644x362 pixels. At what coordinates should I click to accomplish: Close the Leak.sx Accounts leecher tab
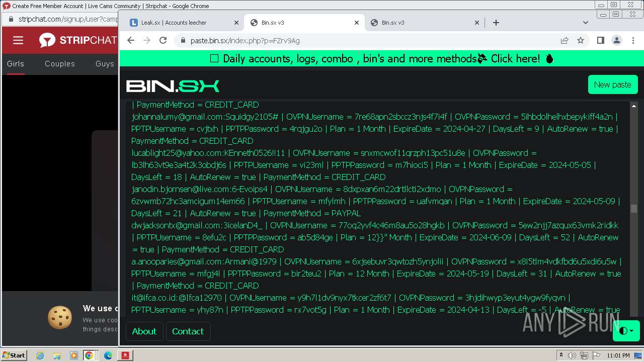click(236, 23)
